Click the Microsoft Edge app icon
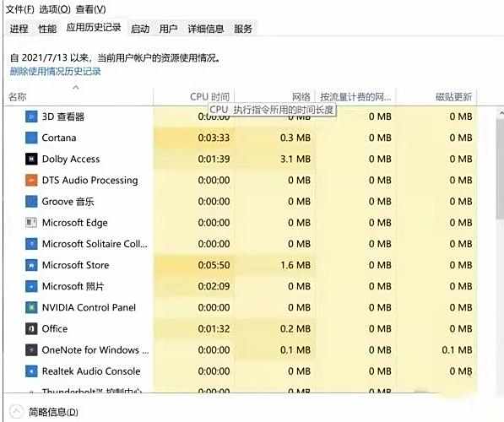Viewport: 504px width, 422px height. pos(31,223)
